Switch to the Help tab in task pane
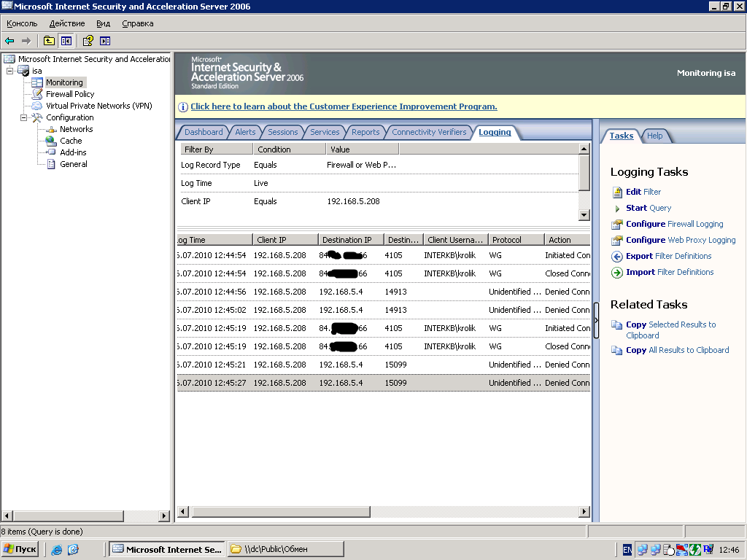Image resolution: width=747 pixels, height=560 pixels. (x=654, y=136)
